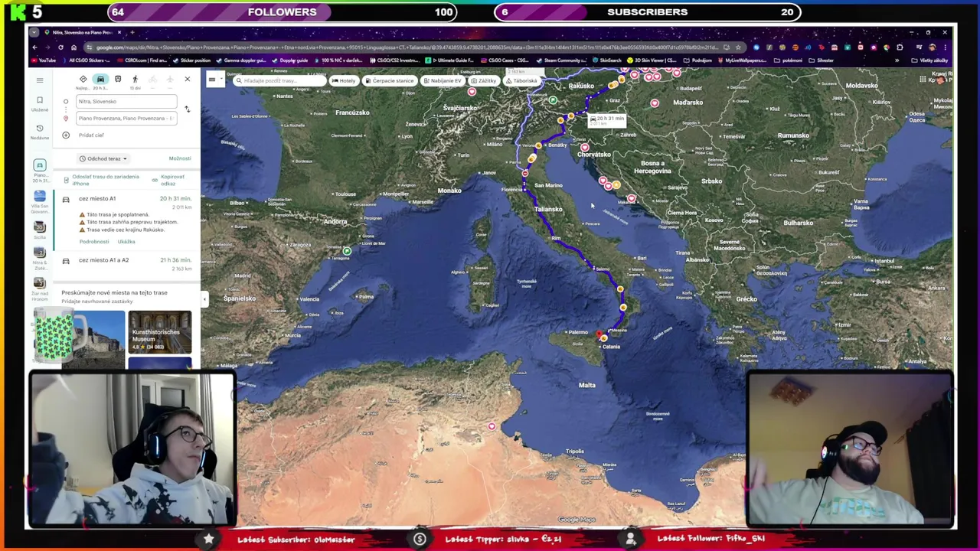Select the walking travel mode
The image size is (980, 551).
[135, 79]
